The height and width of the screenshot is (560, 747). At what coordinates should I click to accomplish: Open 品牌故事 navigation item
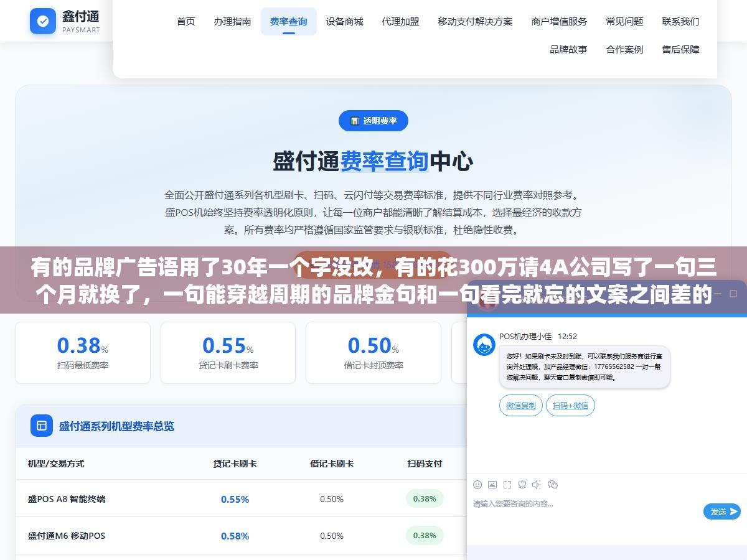(568, 49)
